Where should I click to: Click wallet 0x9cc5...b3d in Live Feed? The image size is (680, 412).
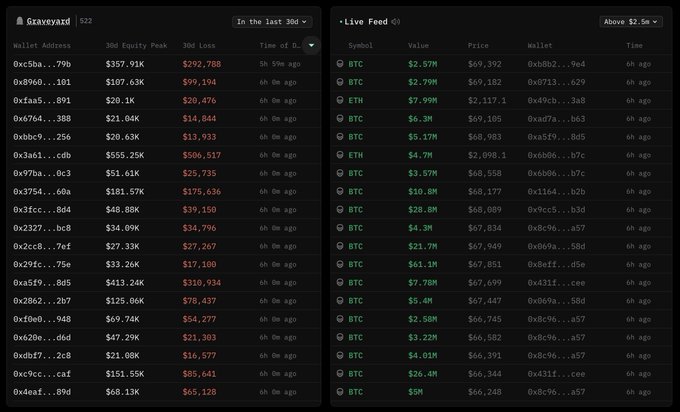(556, 210)
